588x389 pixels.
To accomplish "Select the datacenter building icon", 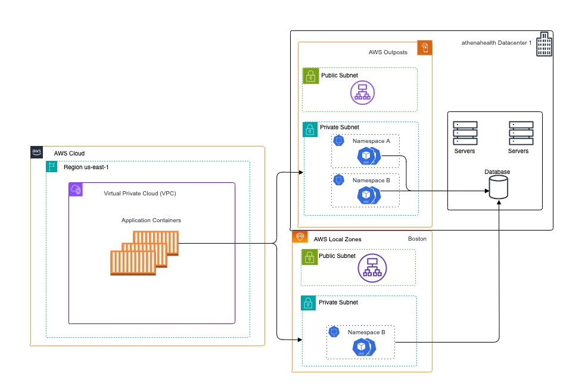I will [x=544, y=43].
